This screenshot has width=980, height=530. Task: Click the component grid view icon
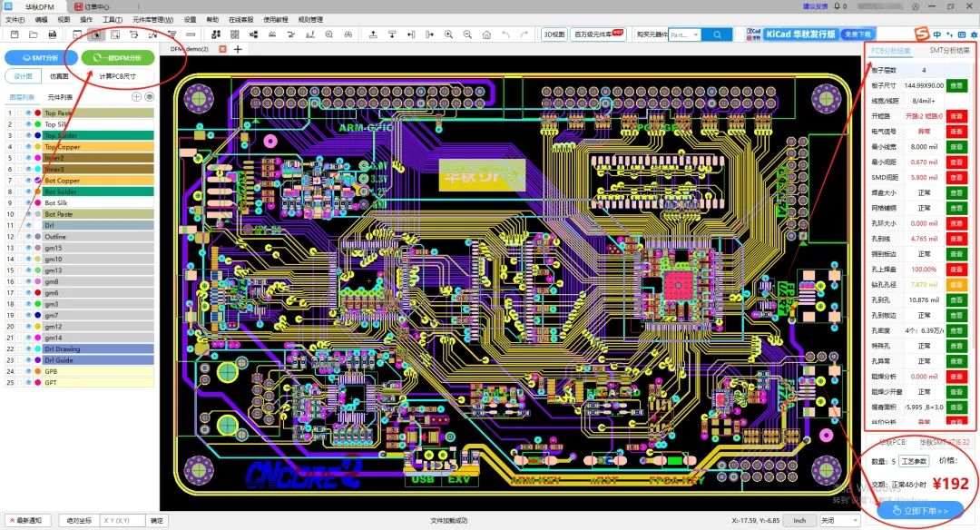click(x=234, y=34)
